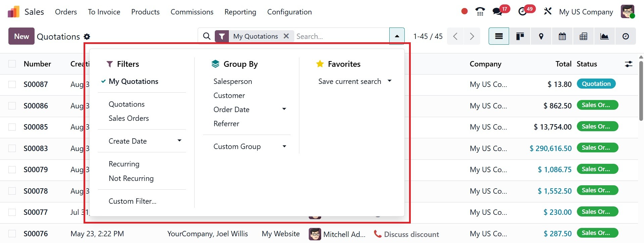
Task: Select the S00087 row checkbox
Action: click(12, 84)
